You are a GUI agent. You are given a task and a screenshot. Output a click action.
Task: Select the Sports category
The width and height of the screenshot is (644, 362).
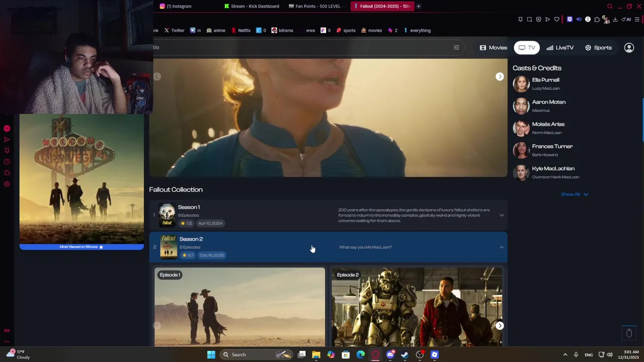[x=598, y=48]
